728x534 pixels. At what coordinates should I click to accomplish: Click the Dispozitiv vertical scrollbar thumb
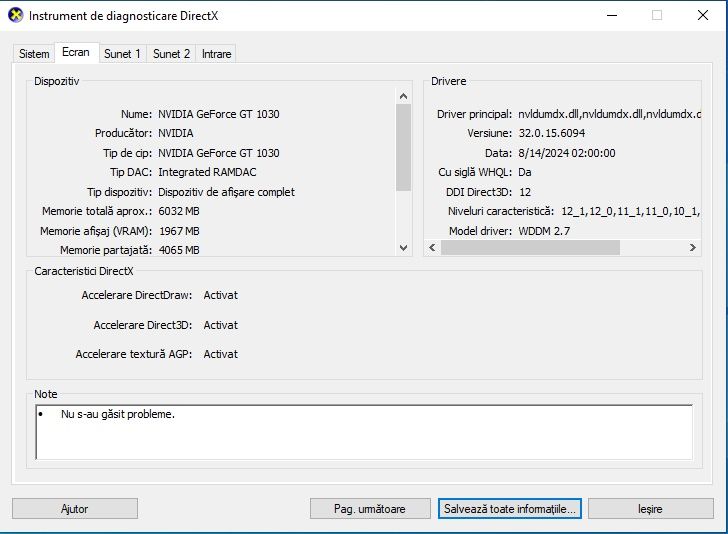[403, 147]
